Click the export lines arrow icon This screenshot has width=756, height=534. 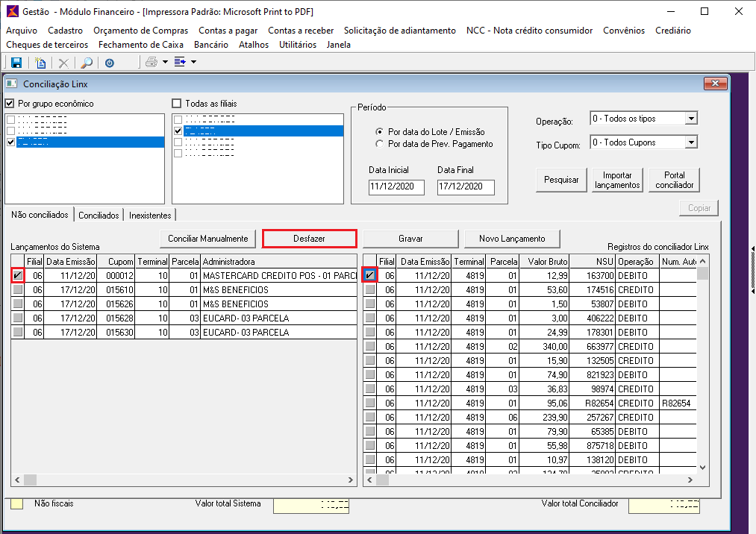pos(180,63)
